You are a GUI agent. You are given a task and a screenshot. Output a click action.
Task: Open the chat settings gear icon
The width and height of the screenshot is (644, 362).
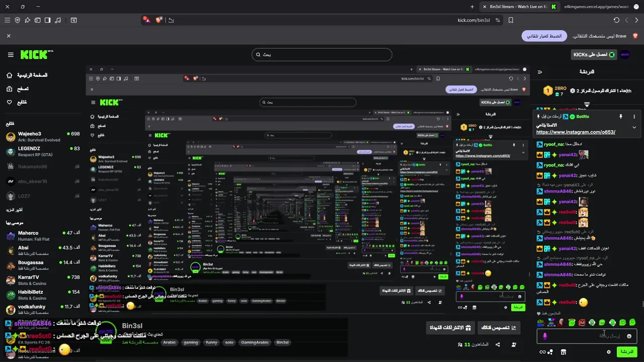click(x=609, y=352)
